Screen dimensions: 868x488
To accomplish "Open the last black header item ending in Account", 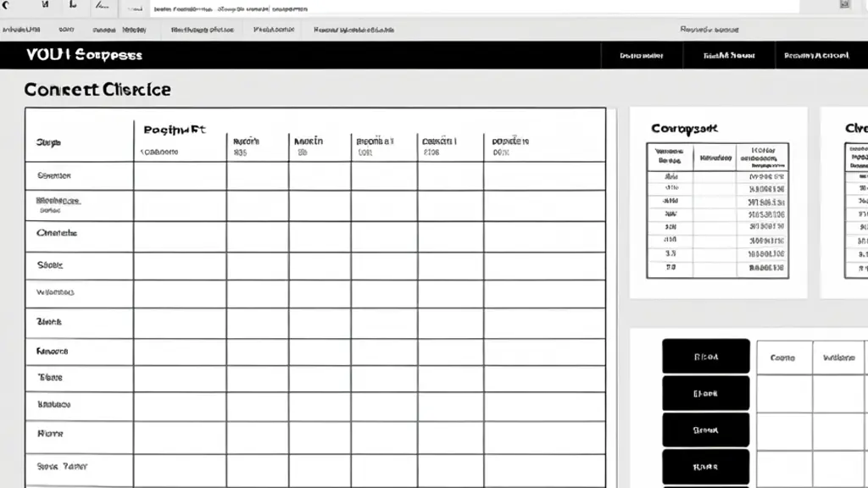I will [816, 55].
